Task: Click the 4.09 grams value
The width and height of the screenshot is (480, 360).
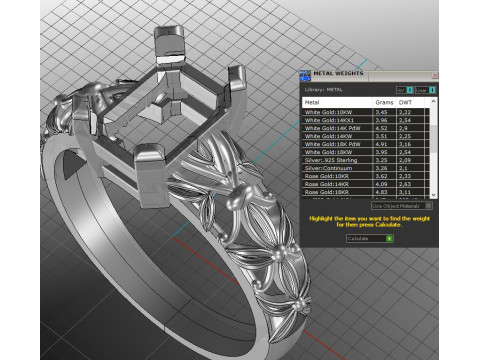Action: (x=381, y=184)
